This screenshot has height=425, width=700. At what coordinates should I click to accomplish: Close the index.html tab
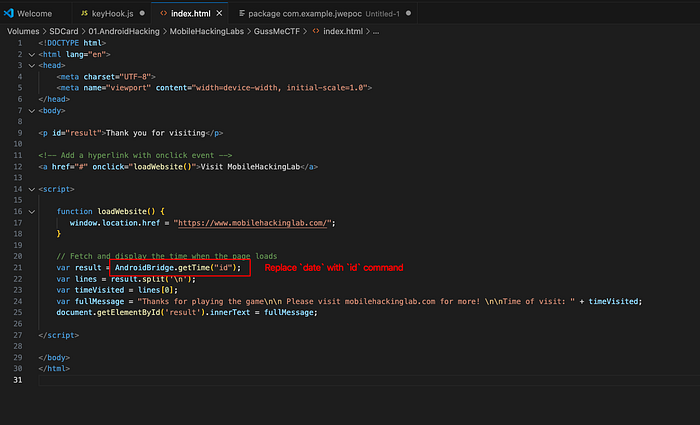click(219, 13)
